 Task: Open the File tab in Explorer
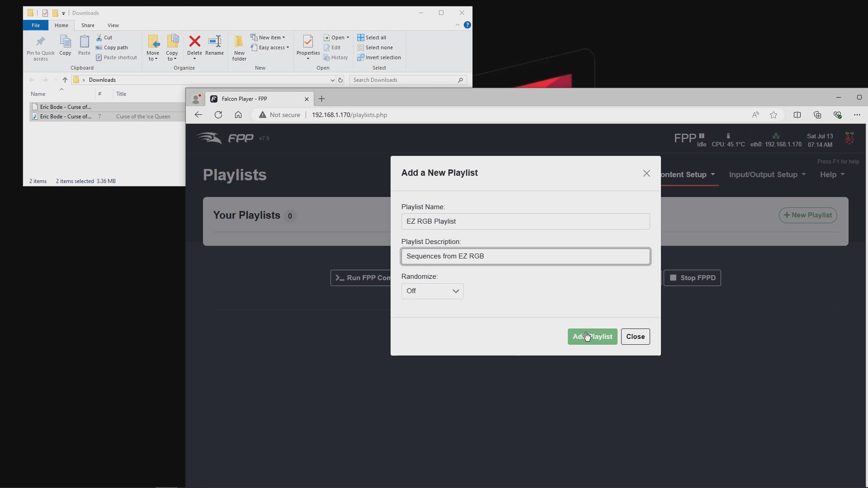[x=36, y=25]
